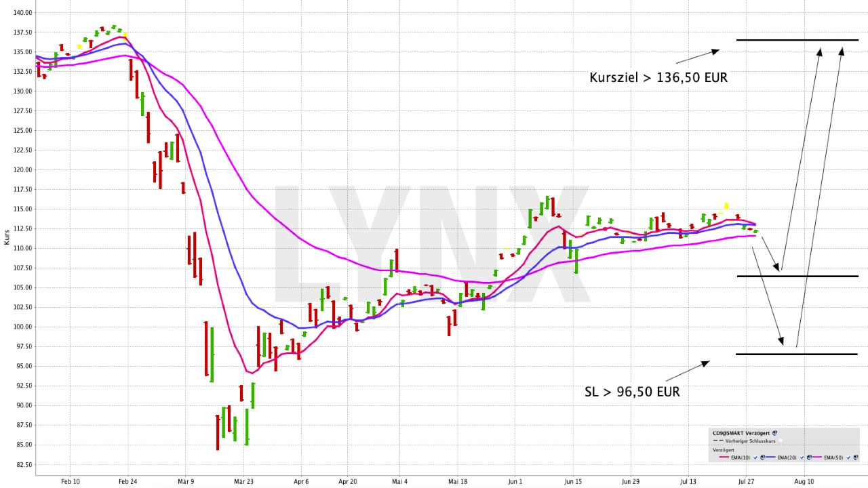Toggle the EMA(20) checkmark off
Image resolution: width=868 pixels, height=488 pixels.
click(x=802, y=457)
